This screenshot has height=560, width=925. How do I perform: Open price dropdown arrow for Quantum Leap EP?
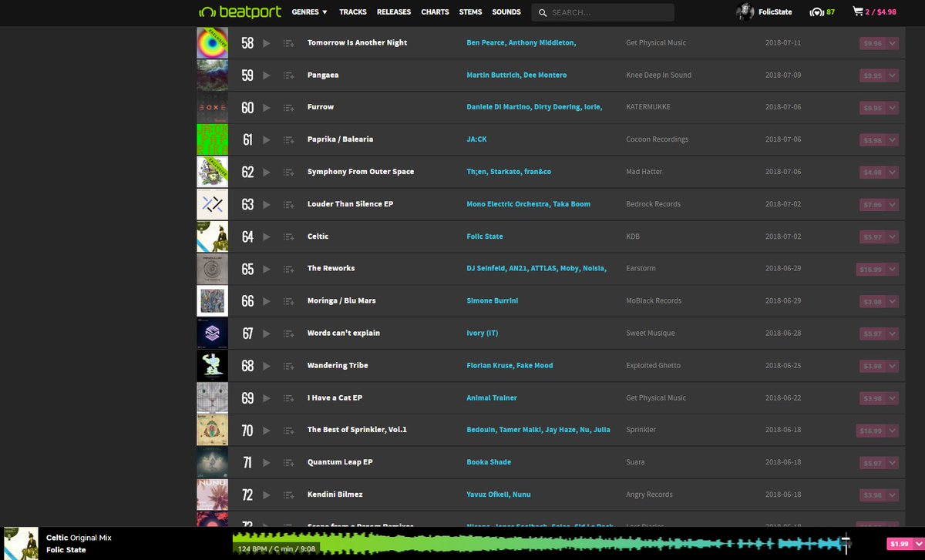893,464
